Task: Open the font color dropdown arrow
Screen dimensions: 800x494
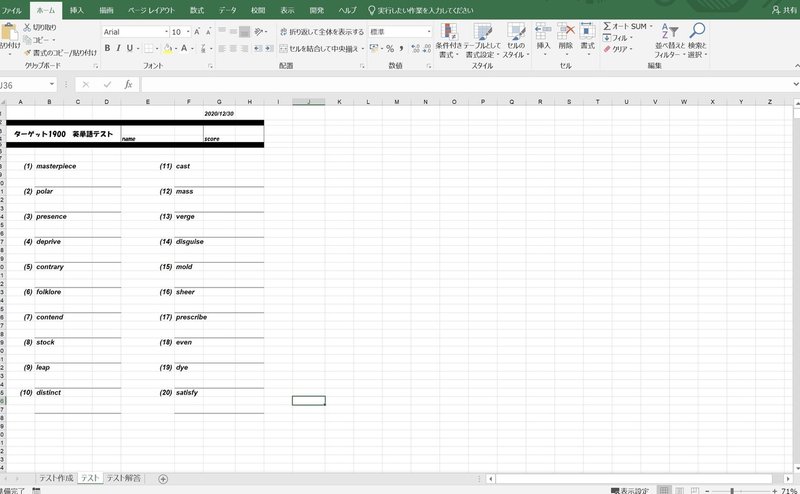Action: (x=192, y=48)
